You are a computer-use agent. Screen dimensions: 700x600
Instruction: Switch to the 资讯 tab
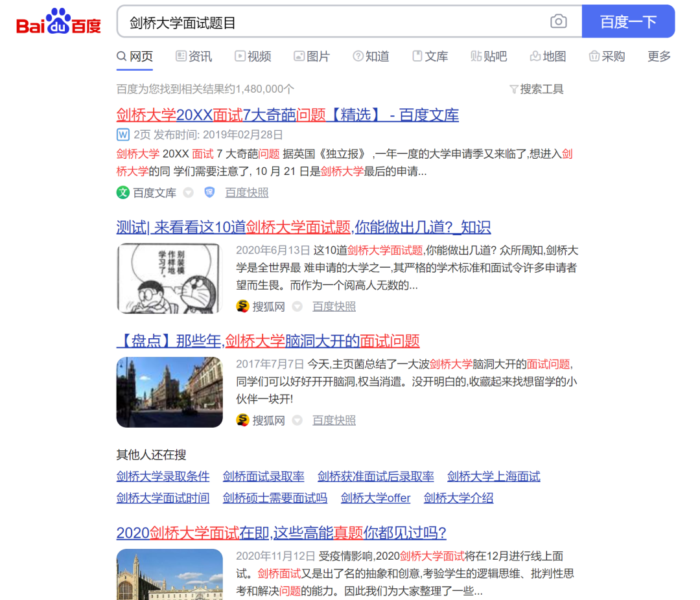(x=194, y=56)
